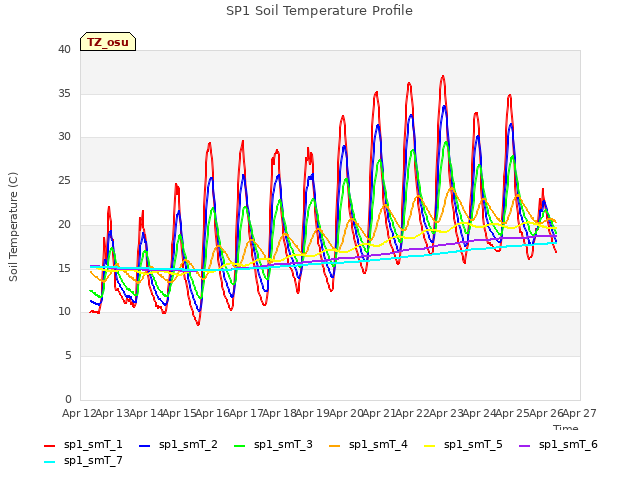Click the green sp1_smT_3 legend swatch
This screenshot has height=480, width=640.
pos(240,446)
